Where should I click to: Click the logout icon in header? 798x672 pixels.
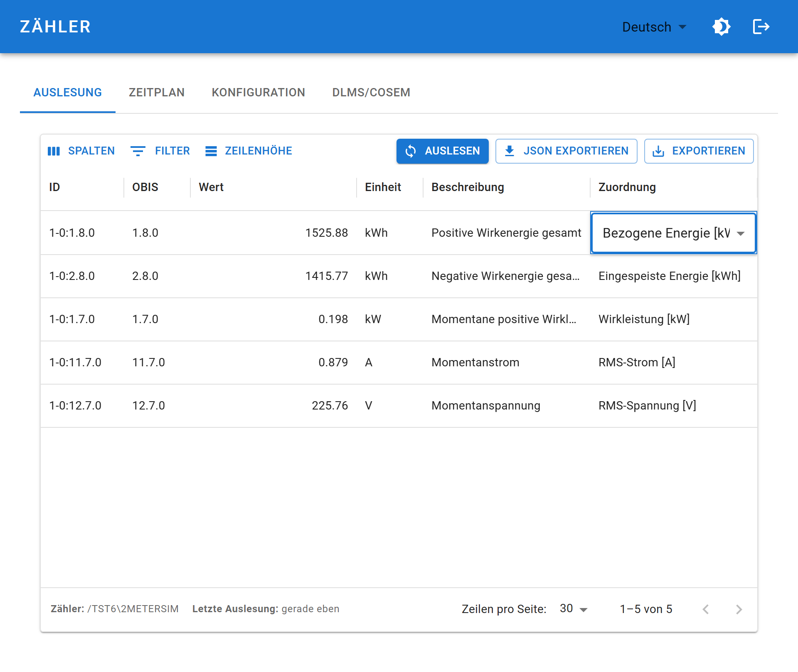[761, 27]
